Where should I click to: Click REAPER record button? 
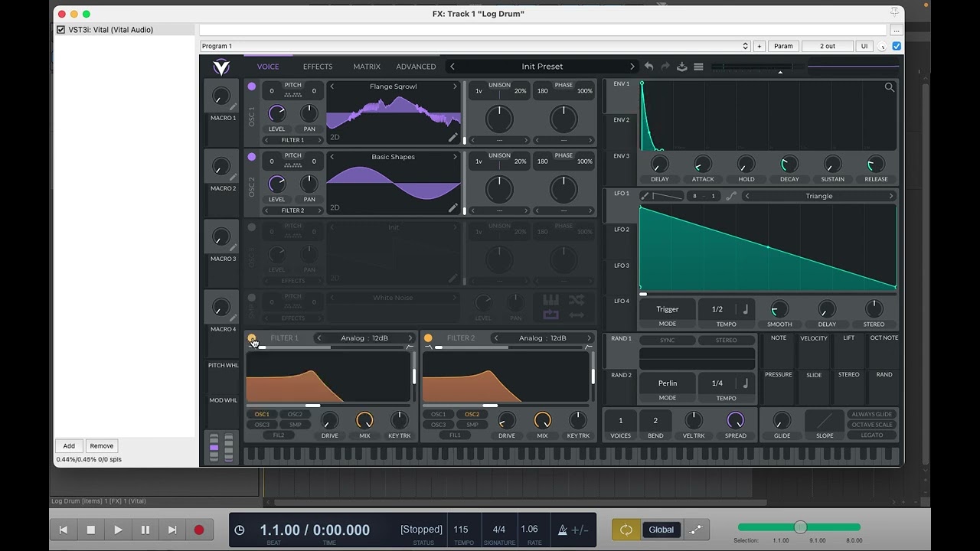(199, 530)
